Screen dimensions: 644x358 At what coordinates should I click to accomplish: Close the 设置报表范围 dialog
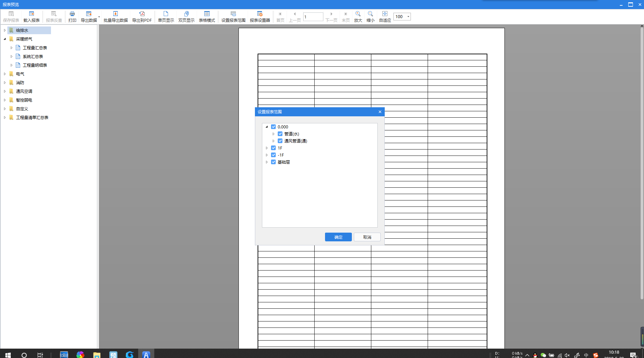click(x=380, y=112)
